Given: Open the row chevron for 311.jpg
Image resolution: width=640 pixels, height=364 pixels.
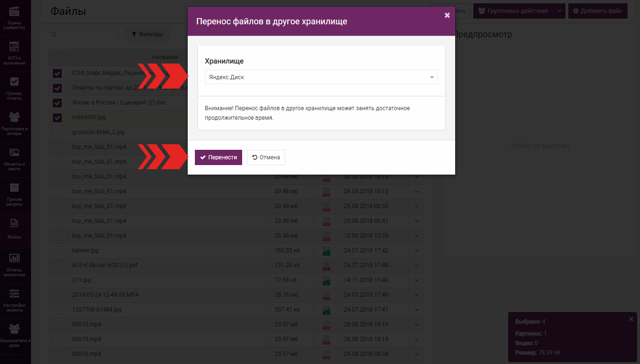Looking at the screenshot, I should 416,280.
